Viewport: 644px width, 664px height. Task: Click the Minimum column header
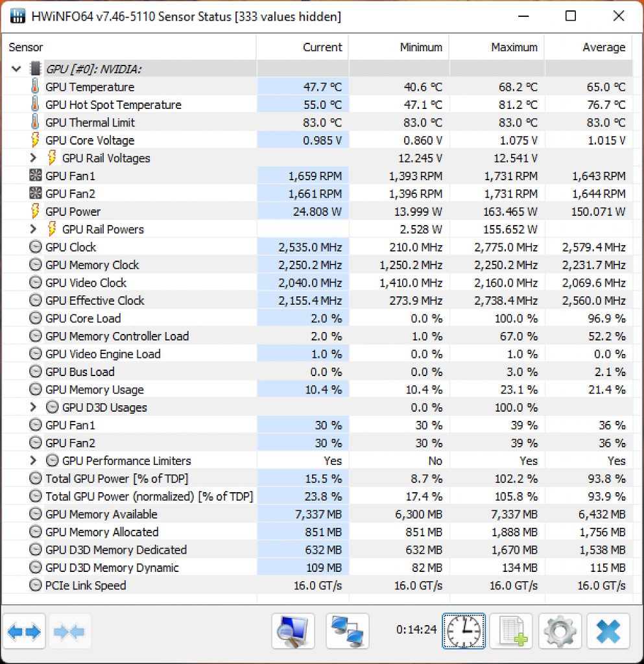tap(399, 47)
